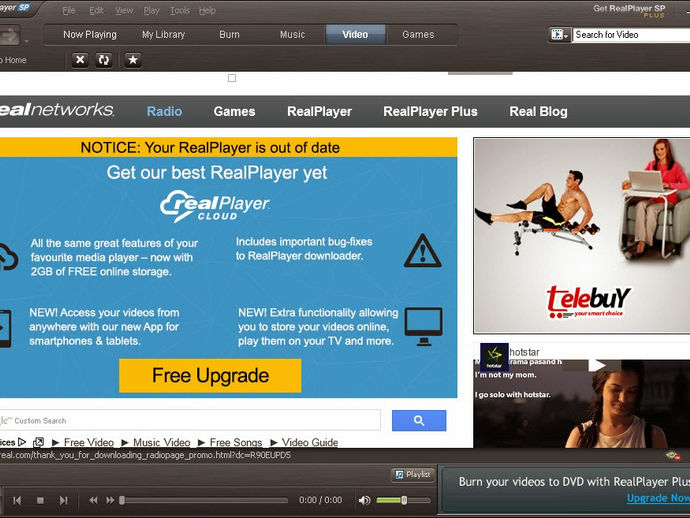Switch to the Now Playing tab
690x518 pixels.
pos(90,34)
